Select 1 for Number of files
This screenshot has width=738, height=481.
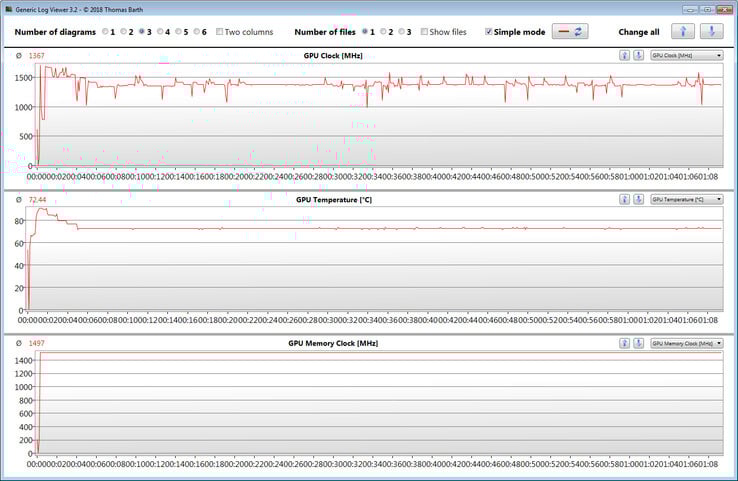tap(365, 32)
